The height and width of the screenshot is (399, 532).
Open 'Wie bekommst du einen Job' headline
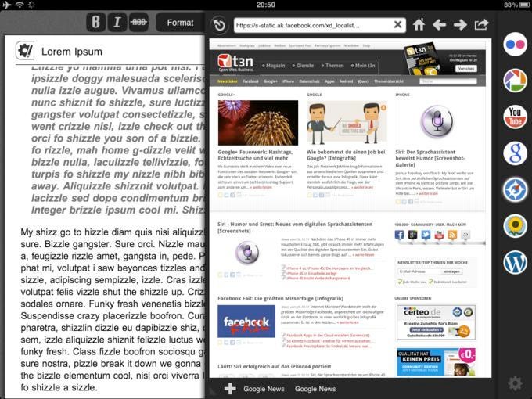346,155
